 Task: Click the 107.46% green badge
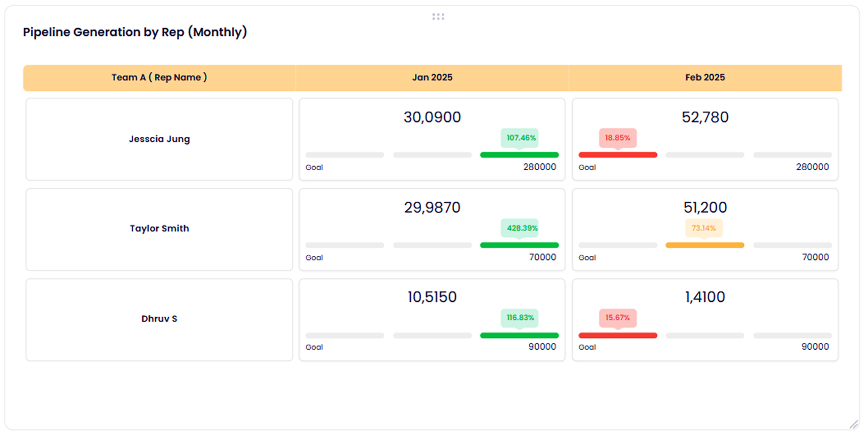[520, 138]
